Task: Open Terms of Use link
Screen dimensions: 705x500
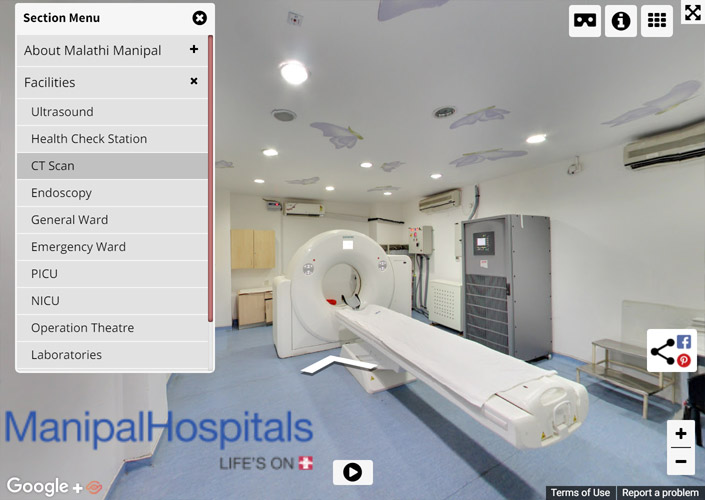Action: pyautogui.click(x=580, y=493)
